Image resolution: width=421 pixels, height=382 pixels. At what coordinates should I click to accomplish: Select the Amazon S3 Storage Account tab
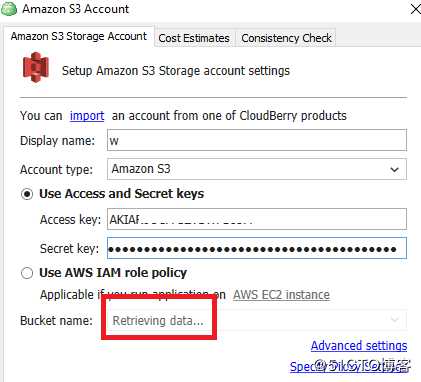point(79,36)
